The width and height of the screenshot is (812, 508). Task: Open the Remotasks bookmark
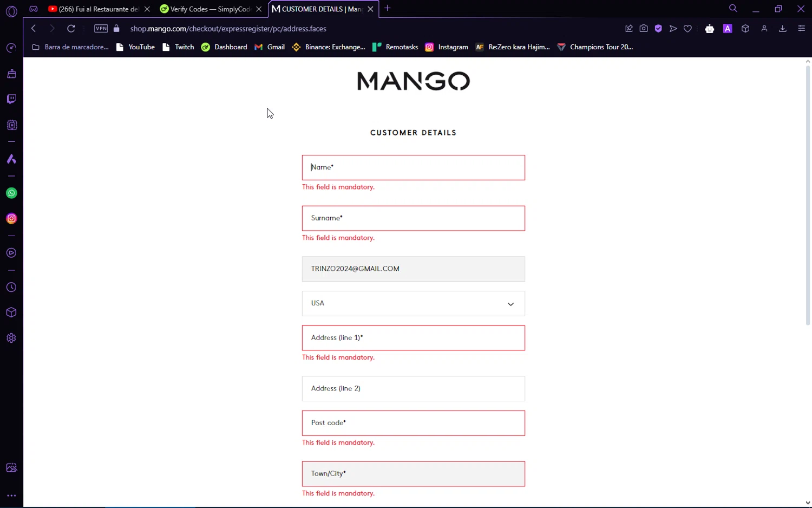395,47
